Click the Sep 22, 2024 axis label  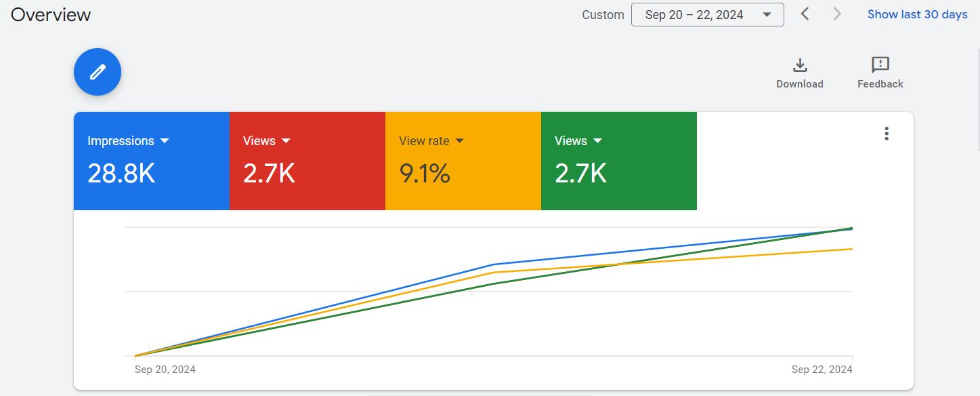point(822,370)
